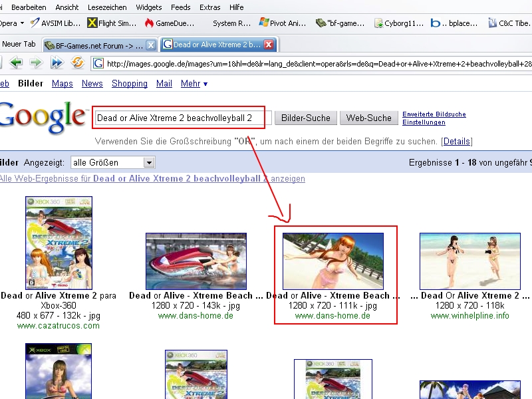Open the second-row Xbox cover with cloudy sky
Image resolution: width=532 pixels, height=399 pixels.
[x=59, y=371]
